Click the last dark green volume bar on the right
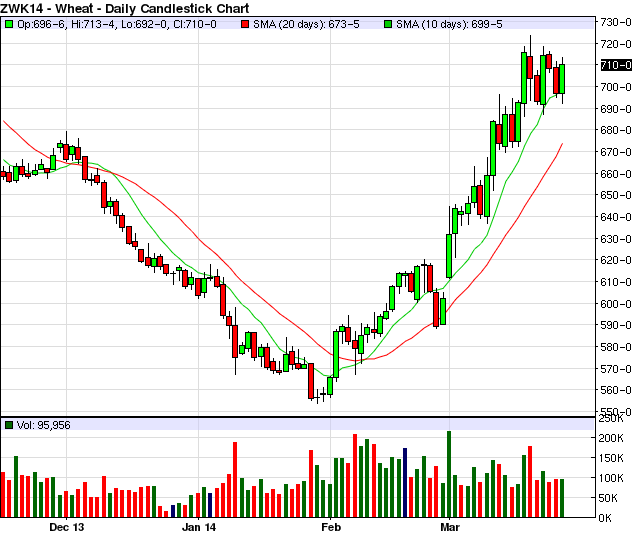 click(x=562, y=498)
